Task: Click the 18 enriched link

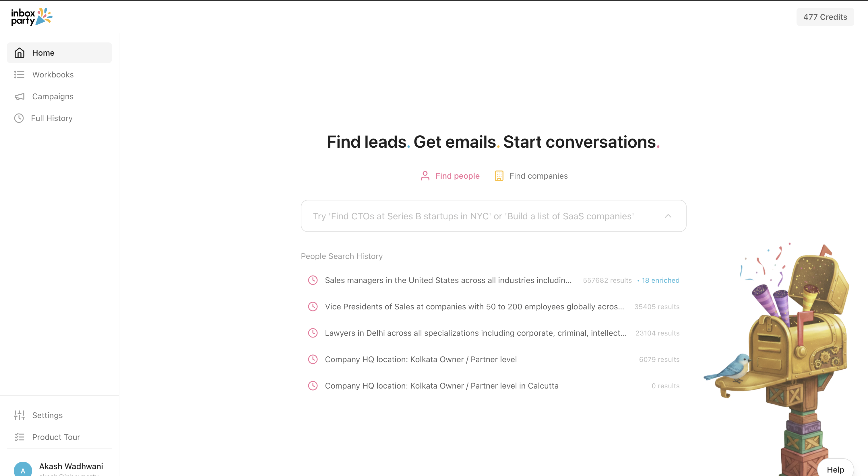Action: 660,280
